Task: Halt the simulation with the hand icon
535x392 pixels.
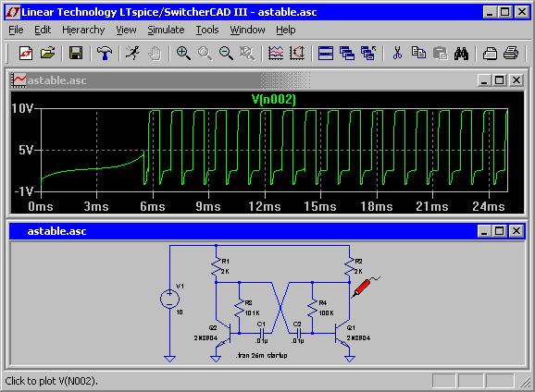Action: coord(155,54)
